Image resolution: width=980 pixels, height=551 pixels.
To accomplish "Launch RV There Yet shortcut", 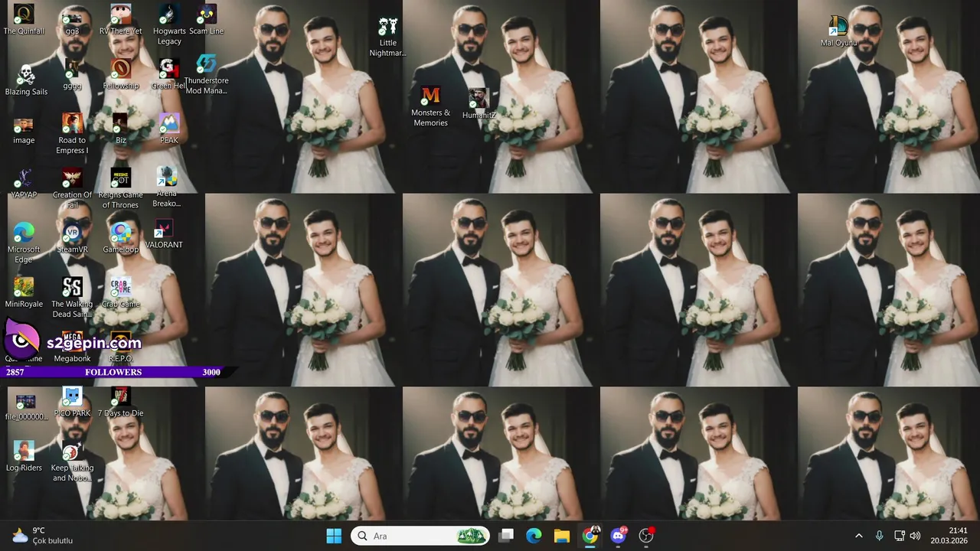I will tap(120, 20).
